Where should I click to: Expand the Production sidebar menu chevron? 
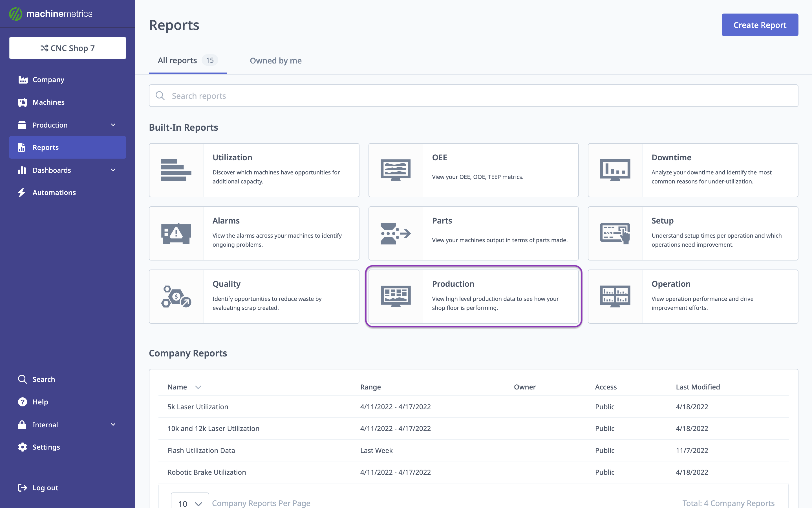coord(113,125)
